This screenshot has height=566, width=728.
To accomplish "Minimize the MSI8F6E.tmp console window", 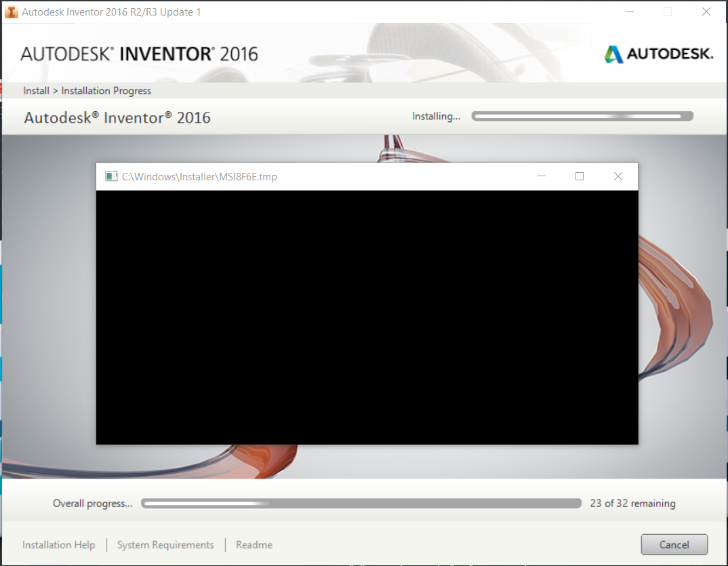I will pos(542,176).
